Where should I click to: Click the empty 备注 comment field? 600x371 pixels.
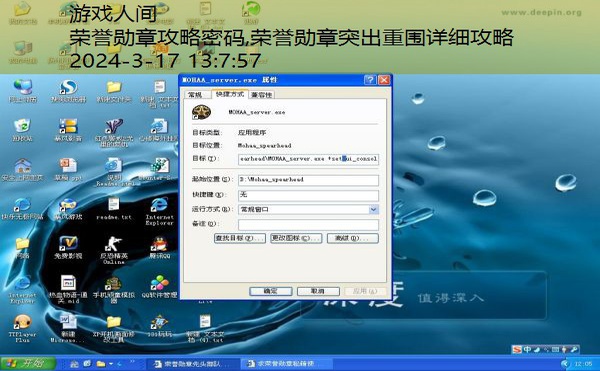point(308,225)
